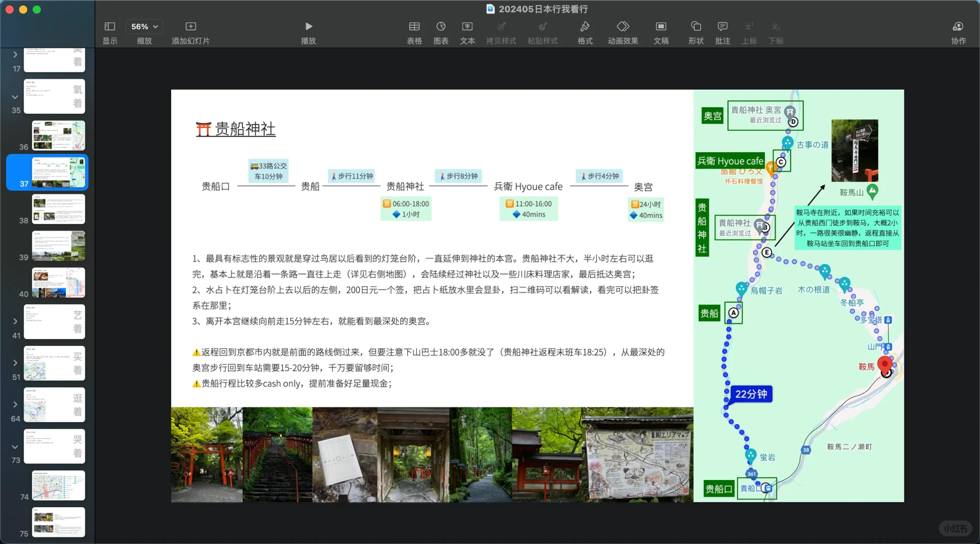Click the 202405日本行我看行 title bar name
Image resolution: width=980 pixels, height=544 pixels.
[544, 9]
